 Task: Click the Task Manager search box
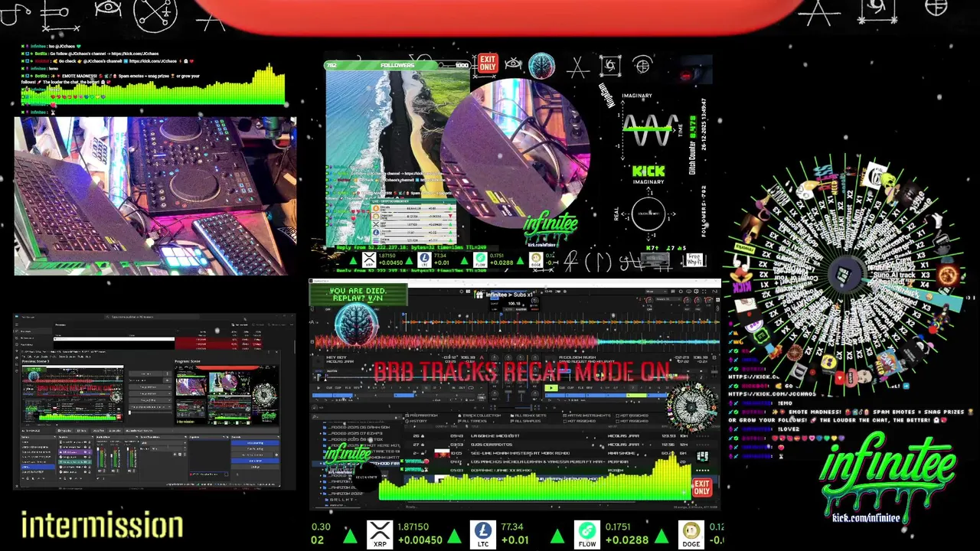coord(152,317)
